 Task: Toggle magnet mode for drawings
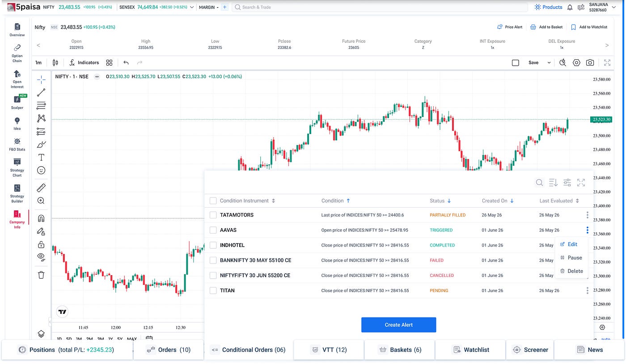pyautogui.click(x=41, y=218)
